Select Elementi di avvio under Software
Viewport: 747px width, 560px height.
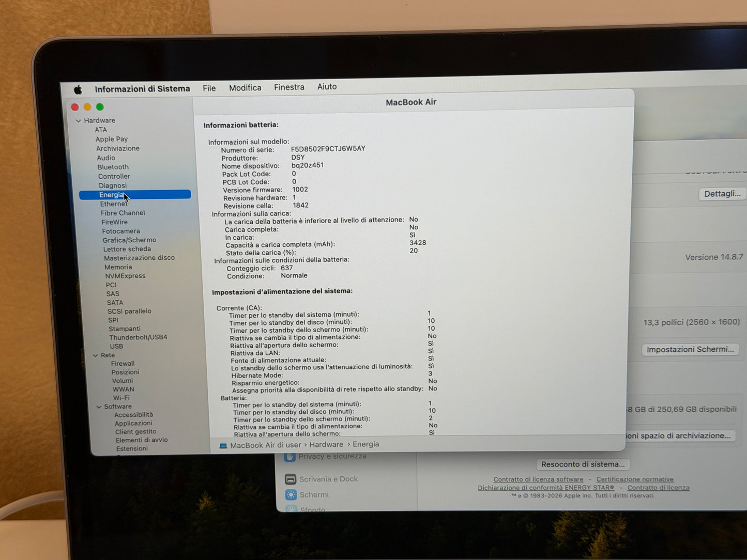pos(142,440)
